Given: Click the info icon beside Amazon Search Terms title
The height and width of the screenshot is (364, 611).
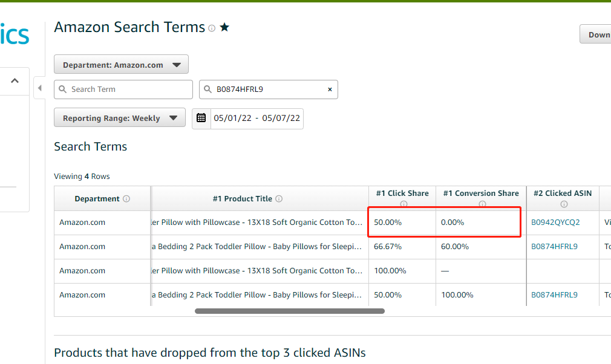Looking at the screenshot, I should [212, 28].
